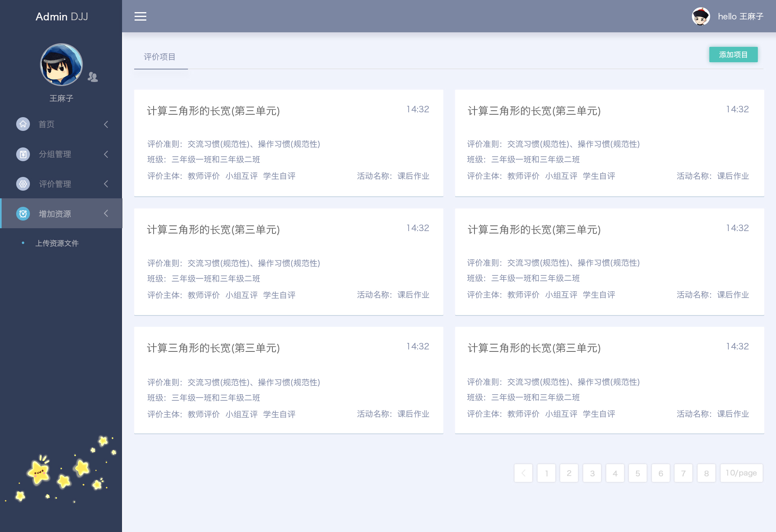Click the user avatar icon top-right
Viewport: 776px width, 532px height.
(699, 17)
